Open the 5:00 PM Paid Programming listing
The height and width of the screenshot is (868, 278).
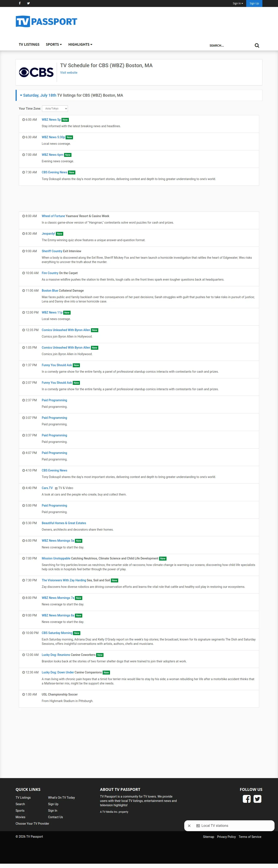[x=54, y=506]
